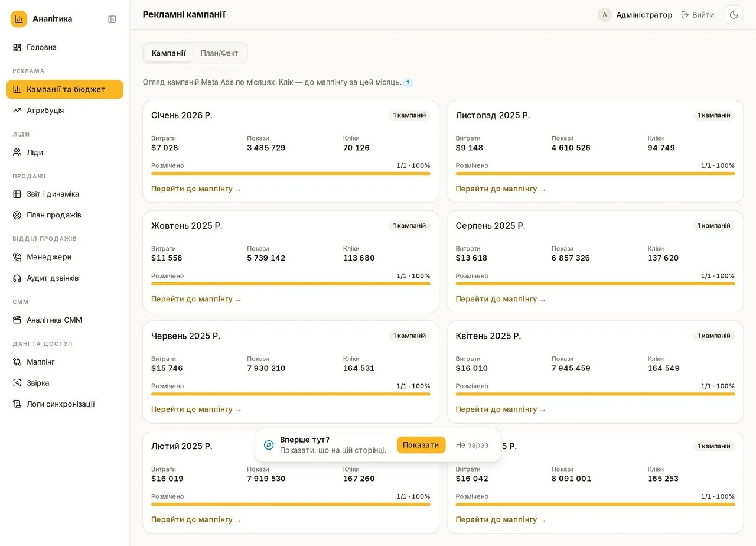Switch to the План/Факт tab

pyautogui.click(x=219, y=53)
